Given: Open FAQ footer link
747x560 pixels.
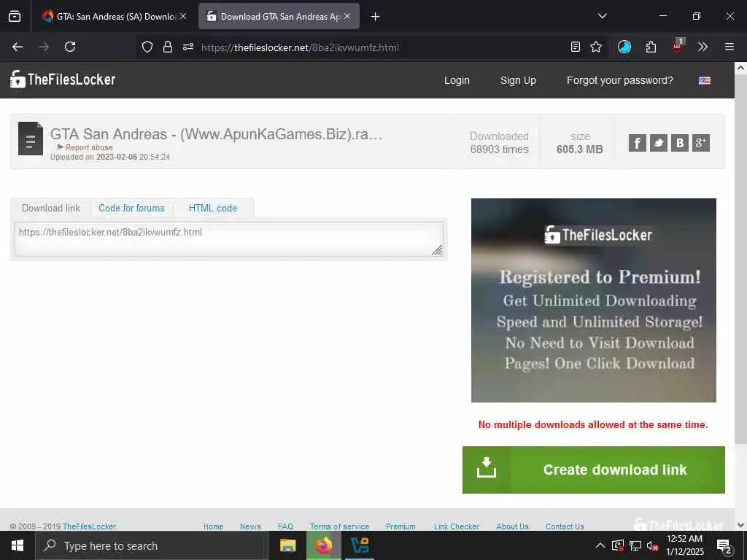Looking at the screenshot, I should click(x=285, y=526).
